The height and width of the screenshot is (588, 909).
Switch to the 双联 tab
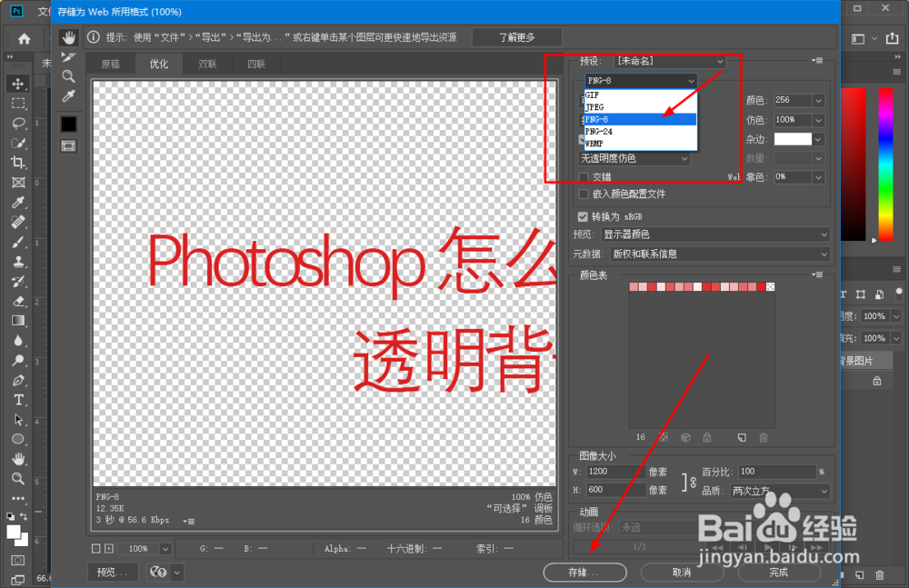209,64
